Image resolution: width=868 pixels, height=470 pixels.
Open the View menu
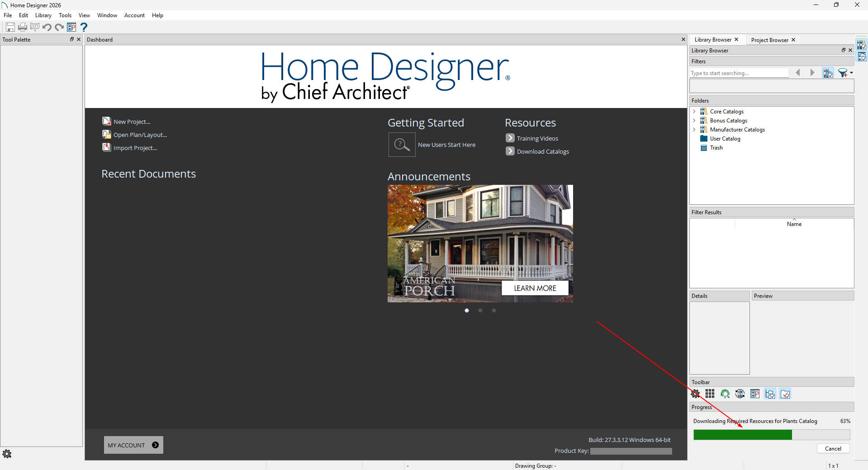pyautogui.click(x=84, y=15)
